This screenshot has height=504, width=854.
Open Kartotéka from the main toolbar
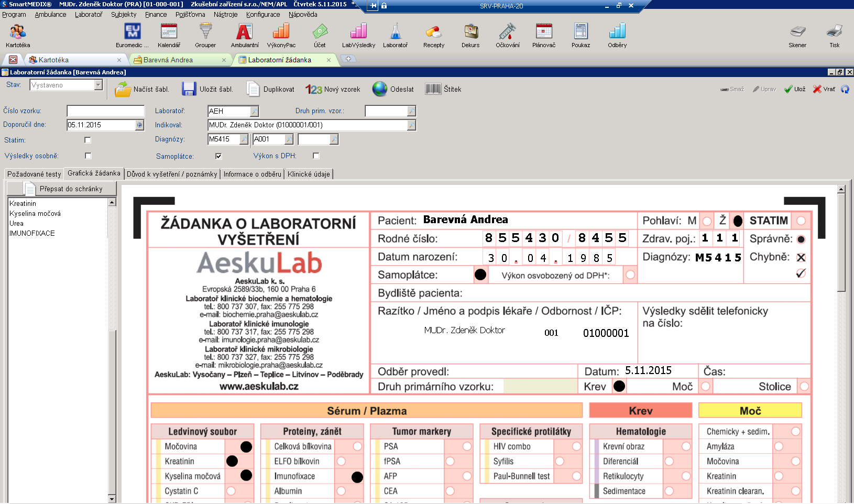[18, 36]
